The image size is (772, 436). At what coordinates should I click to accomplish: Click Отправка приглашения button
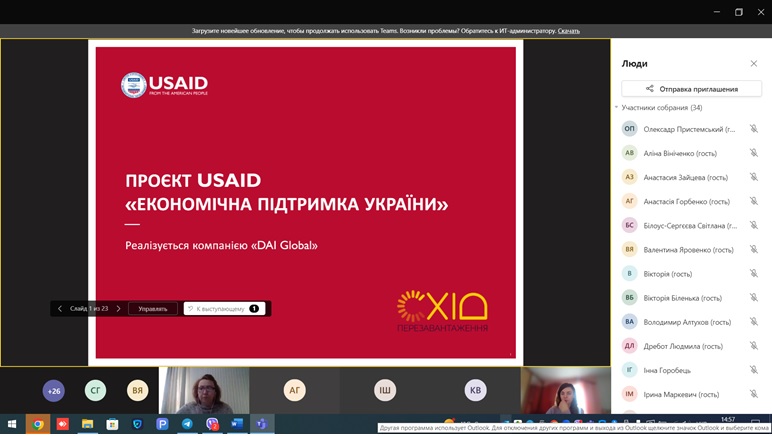click(691, 89)
